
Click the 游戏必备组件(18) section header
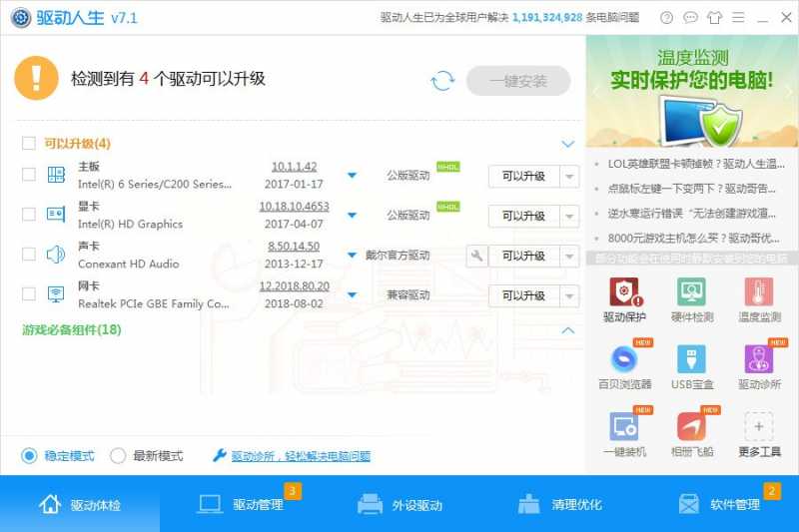point(71,330)
